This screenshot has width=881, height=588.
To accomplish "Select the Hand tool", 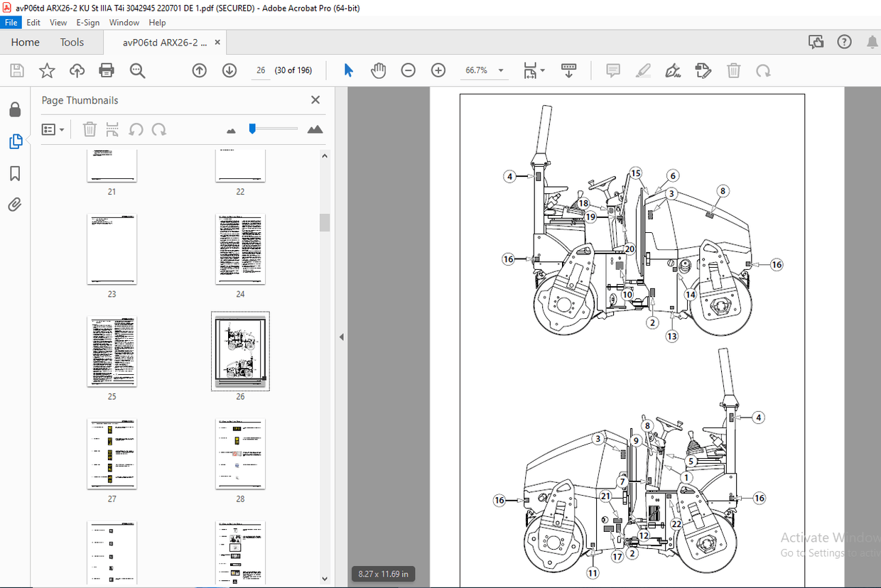I will [x=379, y=70].
